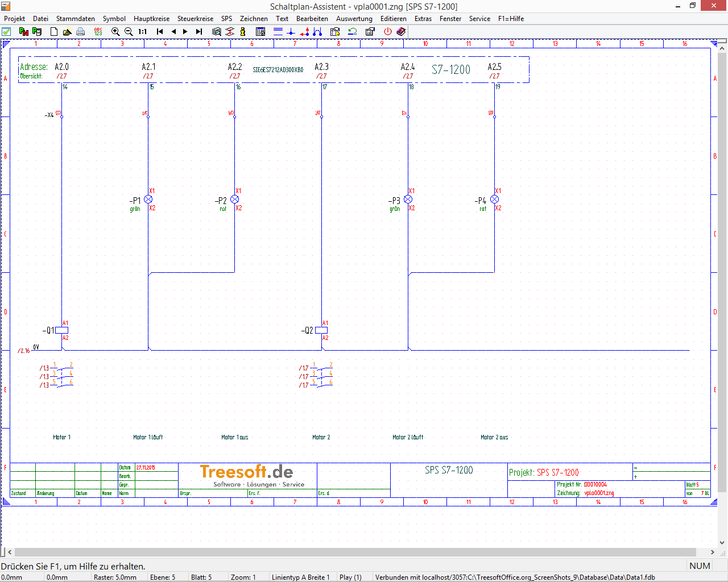The image size is (728, 582).
Task: Expand the SPS menu
Action: (226, 19)
